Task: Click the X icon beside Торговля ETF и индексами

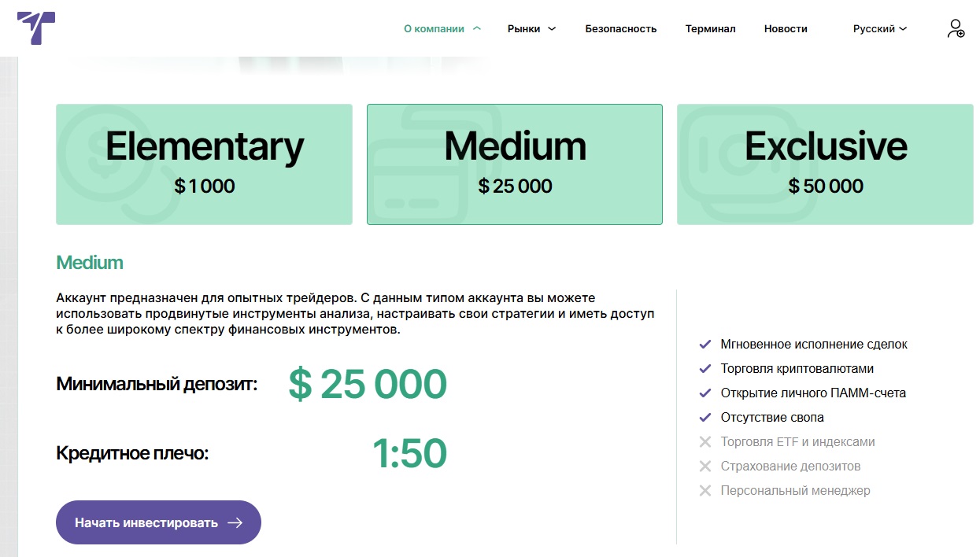Action: 705,442
